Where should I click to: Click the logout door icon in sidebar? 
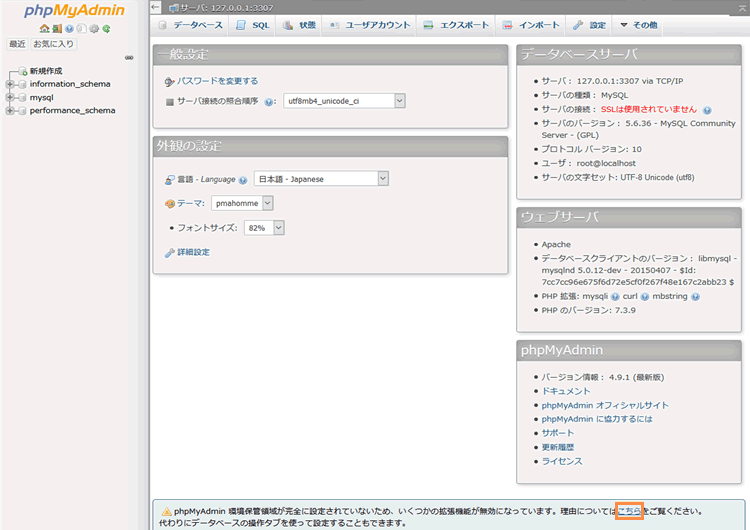coord(57,29)
